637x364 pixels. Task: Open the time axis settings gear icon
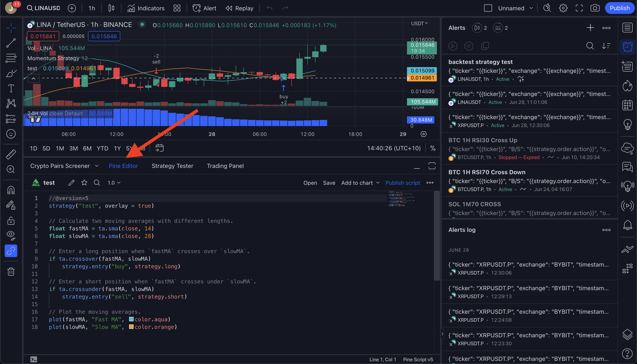click(423, 134)
